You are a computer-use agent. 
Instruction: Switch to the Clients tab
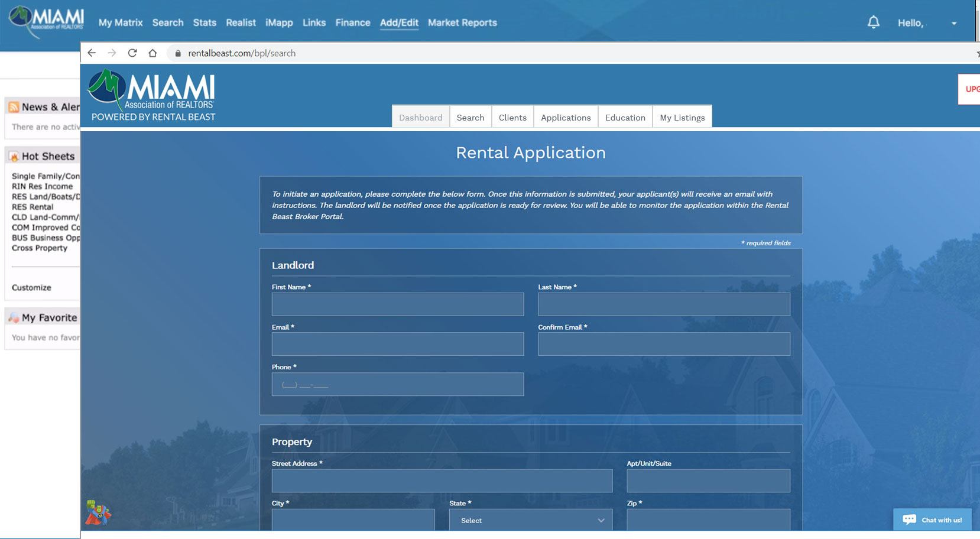click(512, 116)
